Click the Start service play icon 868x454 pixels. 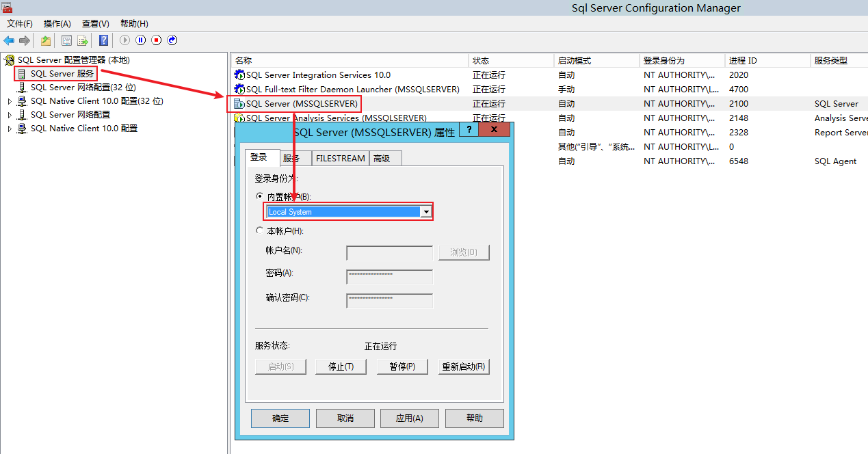pyautogui.click(x=124, y=40)
